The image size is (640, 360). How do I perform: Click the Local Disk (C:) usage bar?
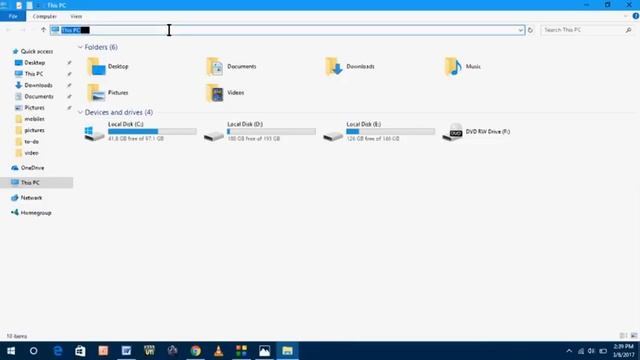(152, 131)
